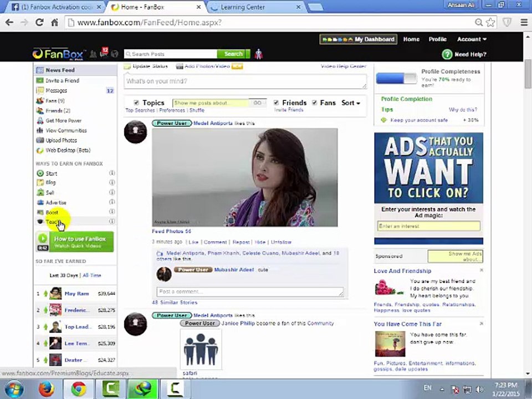Open Get More Power
This screenshot has width=532, height=399.
[63, 120]
